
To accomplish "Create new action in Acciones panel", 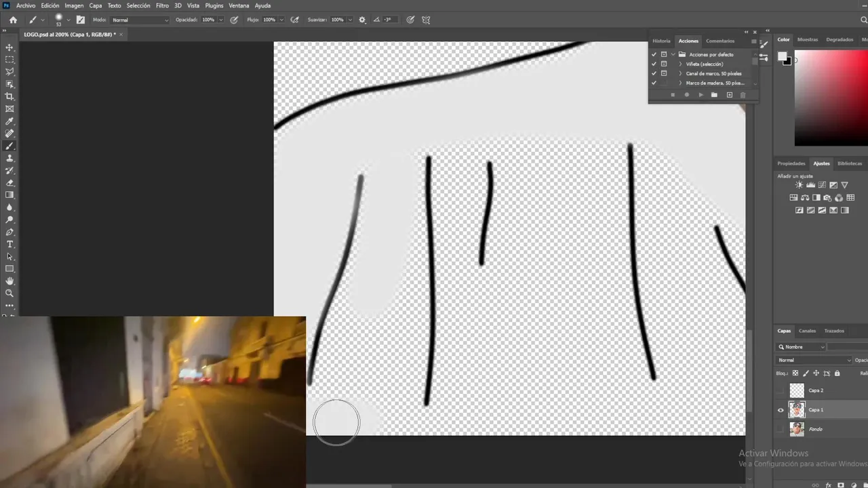I will tap(730, 95).
